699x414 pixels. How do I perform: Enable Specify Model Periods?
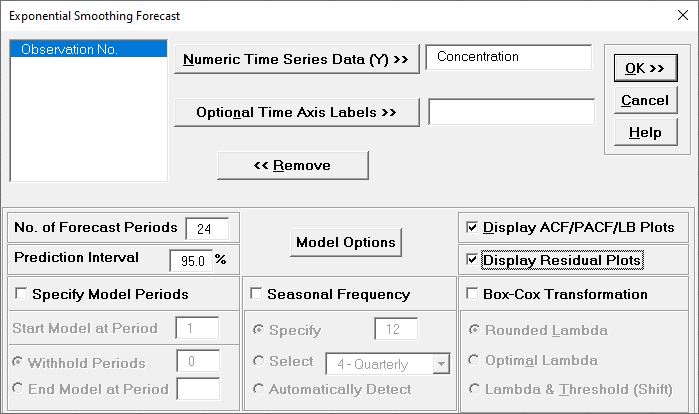tap(21, 295)
